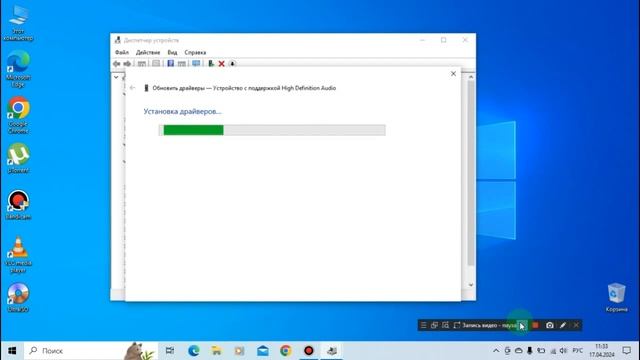The image size is (640, 360).
Task: Click the green driver installation progress bar
Action: coord(272,130)
